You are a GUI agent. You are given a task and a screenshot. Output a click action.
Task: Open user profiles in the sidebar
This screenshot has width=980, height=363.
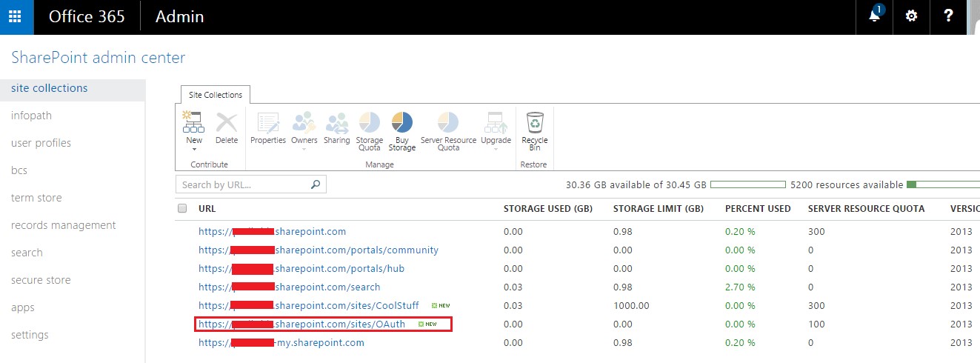(x=41, y=143)
